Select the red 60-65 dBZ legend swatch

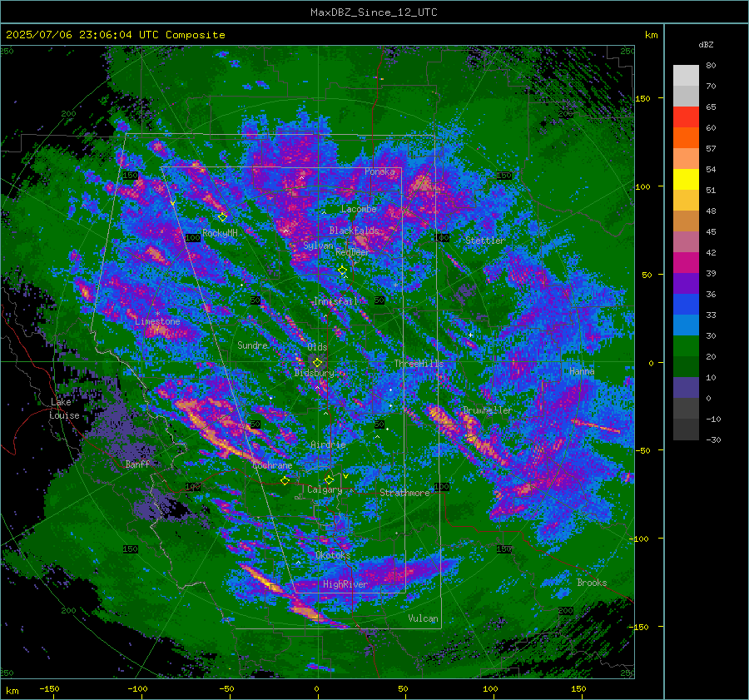tap(686, 117)
